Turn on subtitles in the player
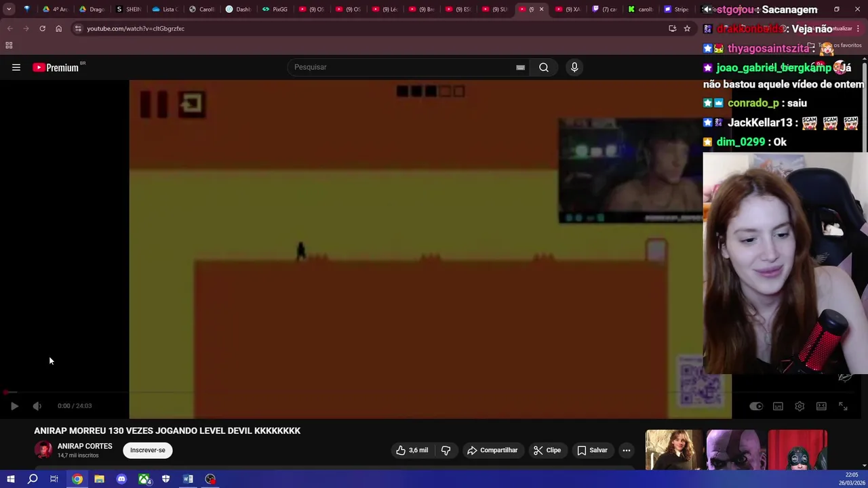Viewport: 868px width, 488px height. (x=778, y=406)
